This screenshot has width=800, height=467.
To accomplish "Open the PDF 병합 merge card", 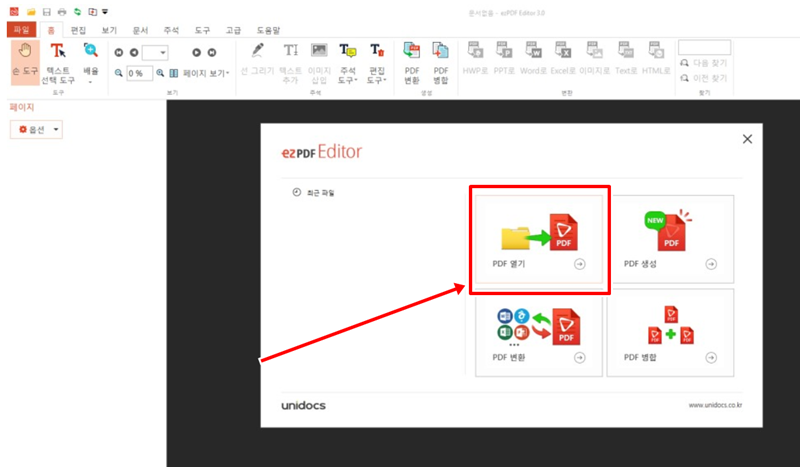I will (x=670, y=333).
